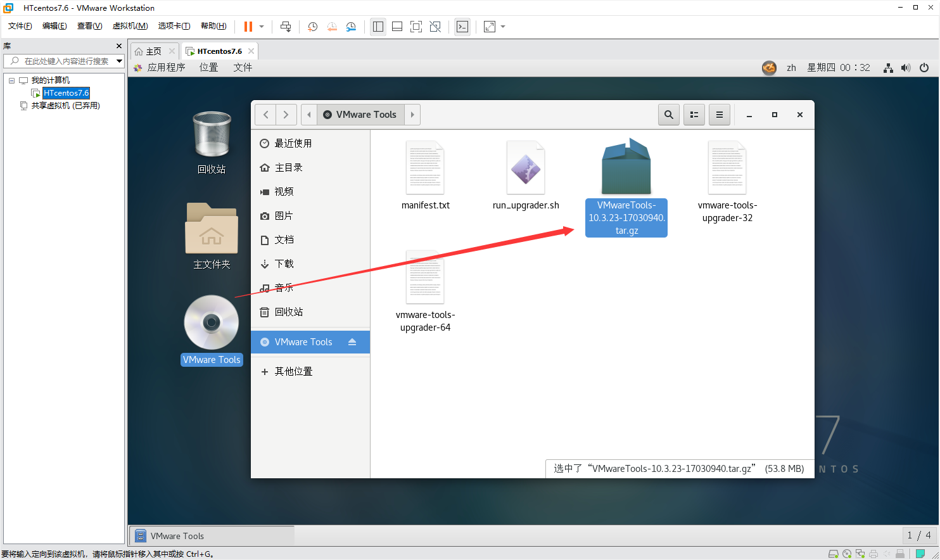Revert to the previous snapshot
The height and width of the screenshot is (560, 940).
(332, 27)
